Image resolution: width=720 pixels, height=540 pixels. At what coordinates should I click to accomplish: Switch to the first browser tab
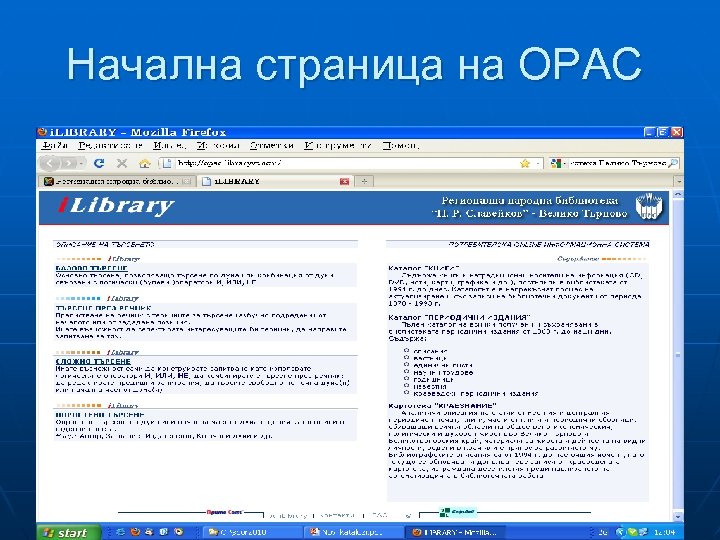click(117, 181)
